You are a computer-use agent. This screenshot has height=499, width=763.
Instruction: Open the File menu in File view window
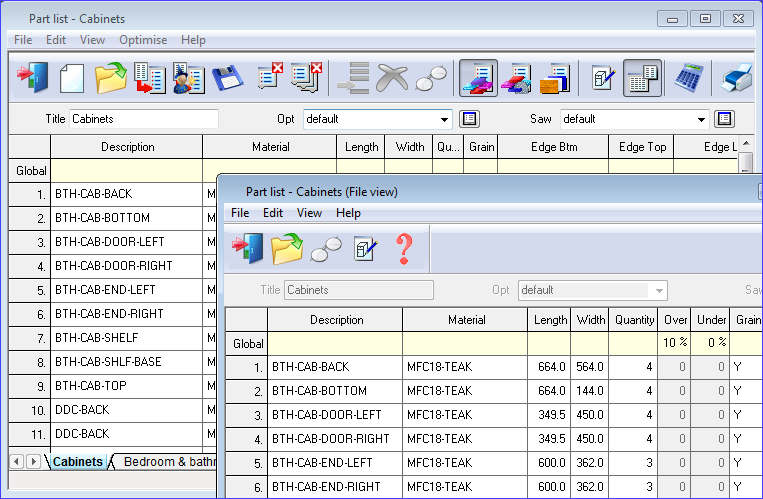240,213
